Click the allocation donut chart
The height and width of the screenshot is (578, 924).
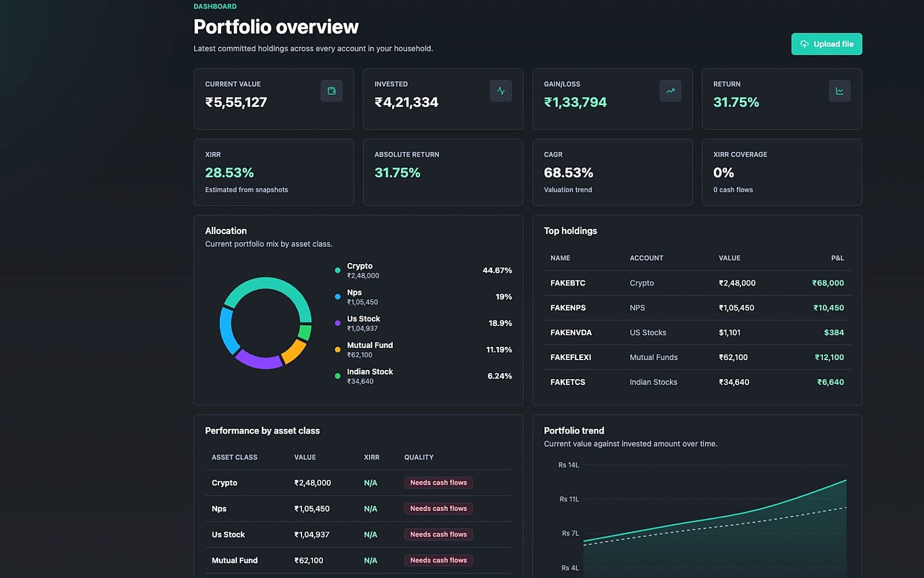pyautogui.click(x=266, y=323)
